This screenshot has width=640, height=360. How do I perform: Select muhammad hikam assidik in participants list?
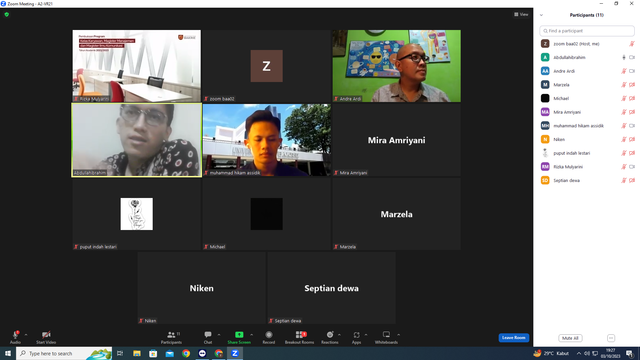587,126
